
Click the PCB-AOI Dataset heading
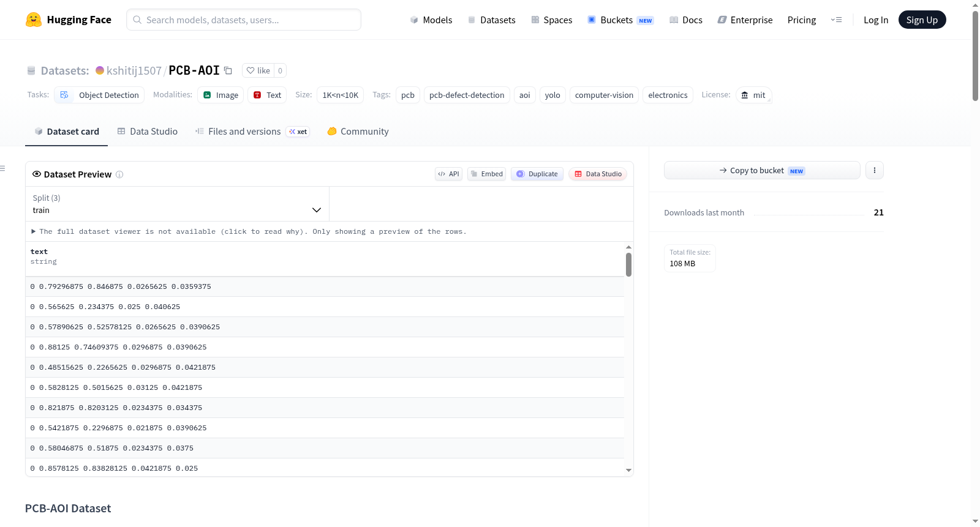click(x=68, y=509)
